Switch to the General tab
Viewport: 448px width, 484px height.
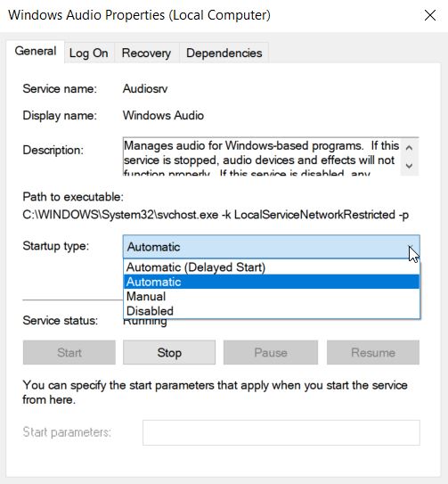35,51
